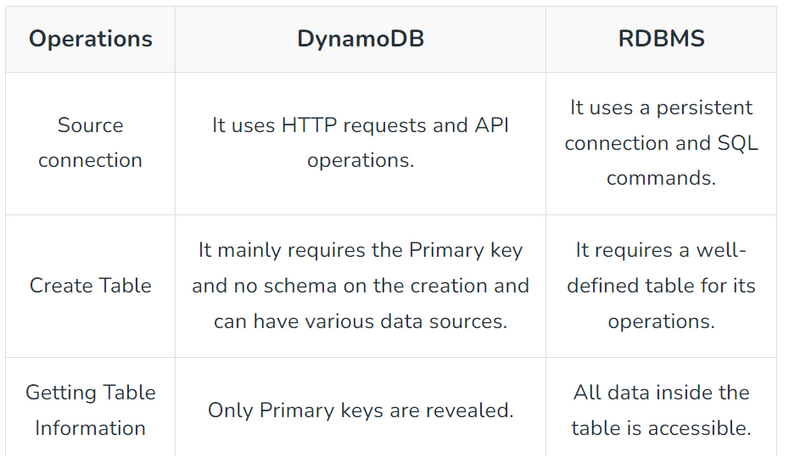This screenshot has height=456, width=800.
Task: Select the "RDBMS" column header
Action: pyautogui.click(x=661, y=39)
